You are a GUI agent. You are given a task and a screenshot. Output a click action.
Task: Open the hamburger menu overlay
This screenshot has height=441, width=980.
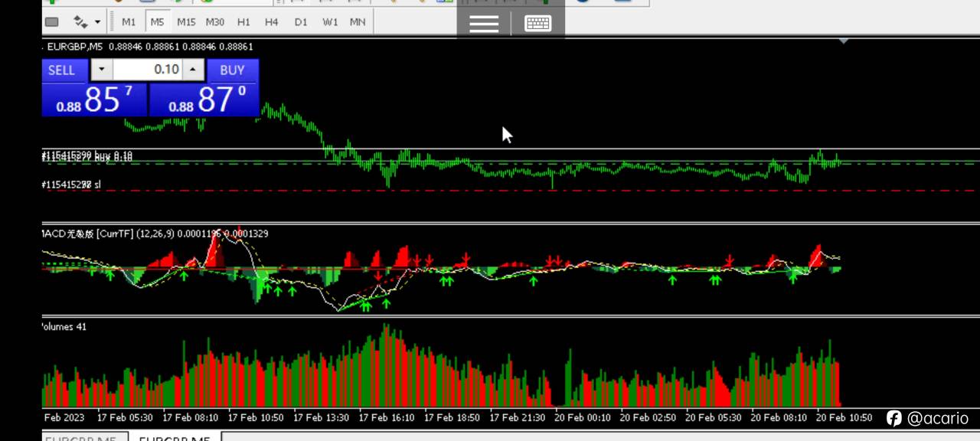484,24
